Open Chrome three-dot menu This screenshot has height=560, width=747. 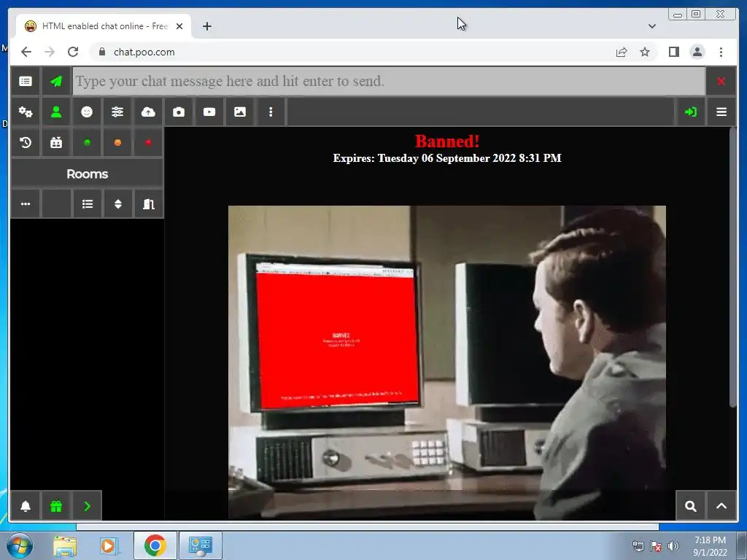(721, 52)
